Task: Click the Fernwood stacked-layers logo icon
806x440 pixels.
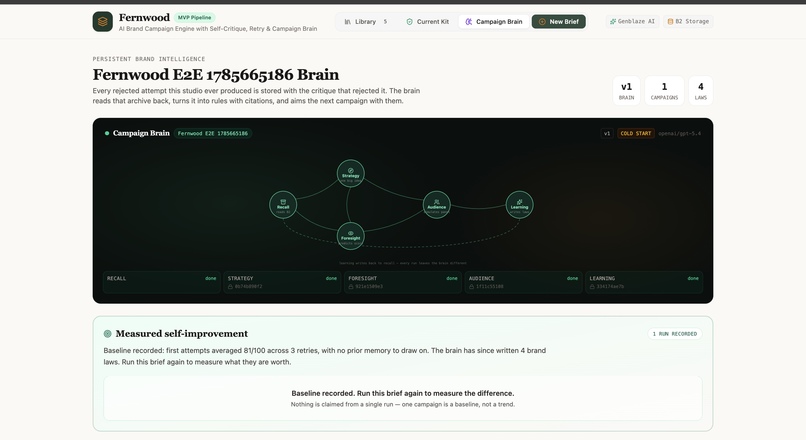Action: 103,22
